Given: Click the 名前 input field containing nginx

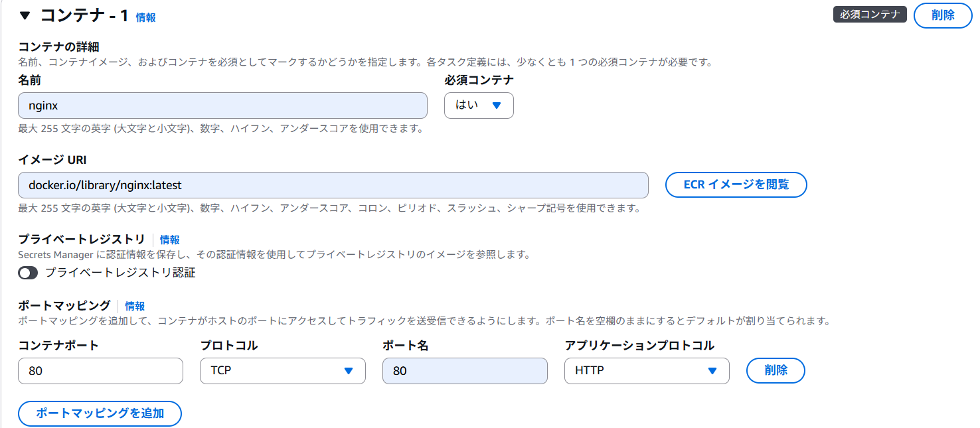Looking at the screenshot, I should [222, 106].
